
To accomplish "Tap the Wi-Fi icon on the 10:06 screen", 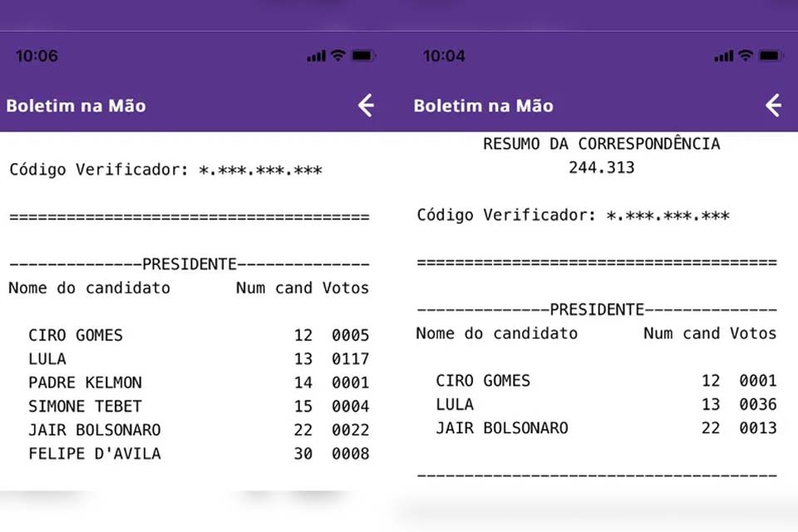I will point(337,56).
